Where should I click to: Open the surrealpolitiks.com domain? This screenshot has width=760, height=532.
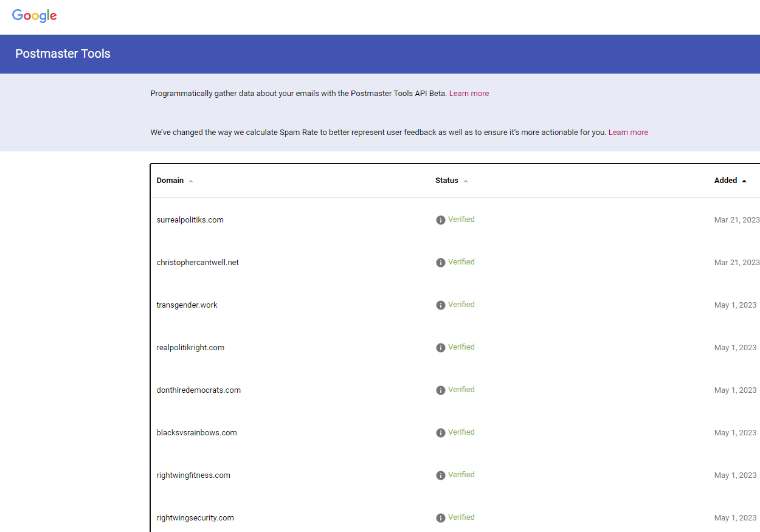(190, 220)
